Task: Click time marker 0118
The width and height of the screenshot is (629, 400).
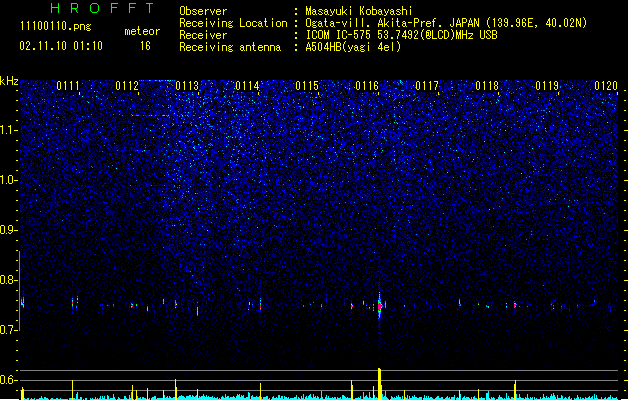Action: coord(487,86)
